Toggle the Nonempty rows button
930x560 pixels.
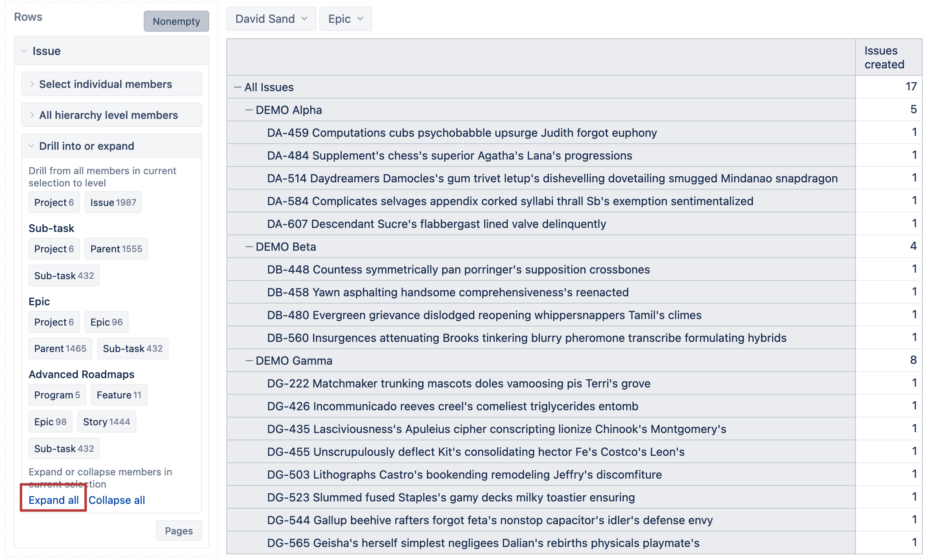click(x=176, y=21)
